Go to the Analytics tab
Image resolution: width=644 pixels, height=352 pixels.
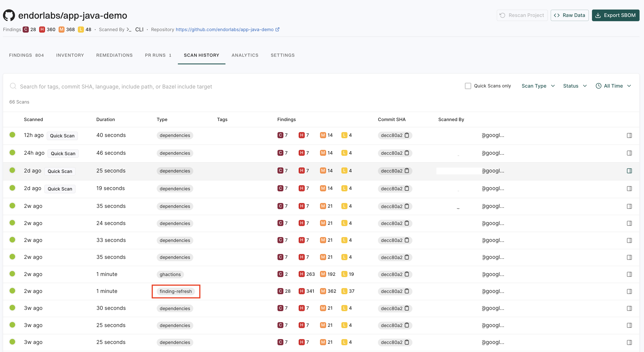point(245,55)
